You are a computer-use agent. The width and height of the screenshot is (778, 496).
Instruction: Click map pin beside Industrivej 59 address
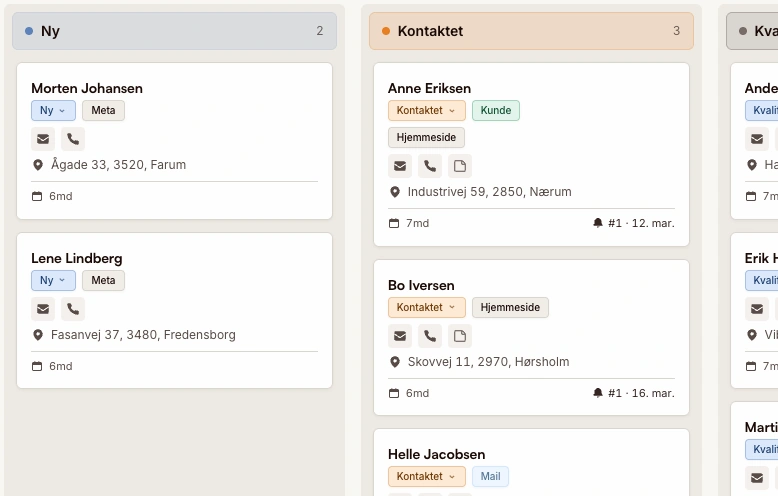pyautogui.click(x=394, y=192)
